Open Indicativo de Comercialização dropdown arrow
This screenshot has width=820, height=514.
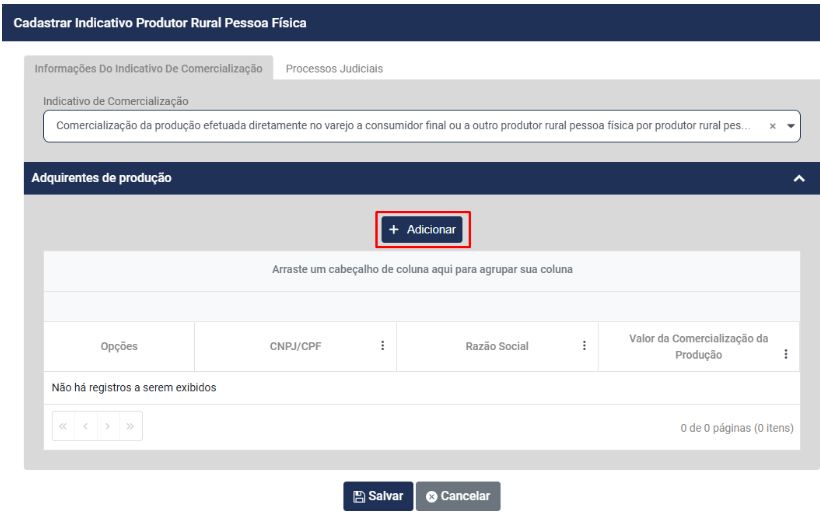click(791, 127)
